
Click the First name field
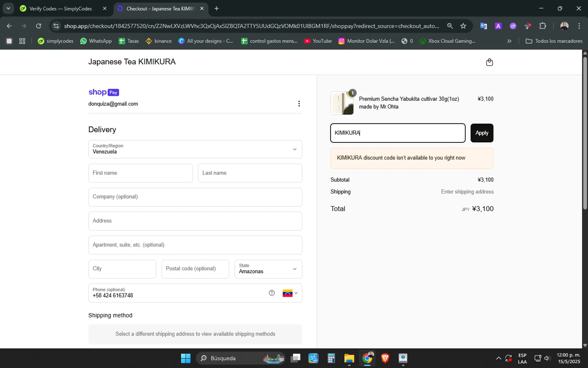point(140,173)
